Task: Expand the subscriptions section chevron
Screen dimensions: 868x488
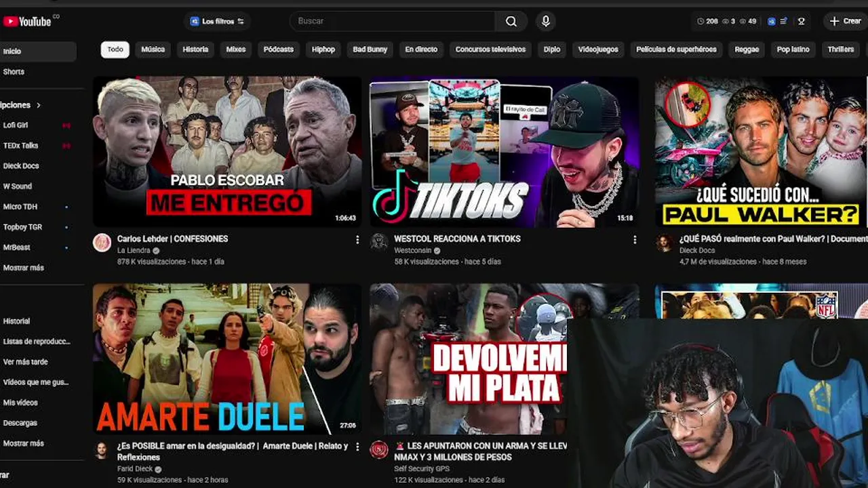Action: pyautogui.click(x=39, y=105)
